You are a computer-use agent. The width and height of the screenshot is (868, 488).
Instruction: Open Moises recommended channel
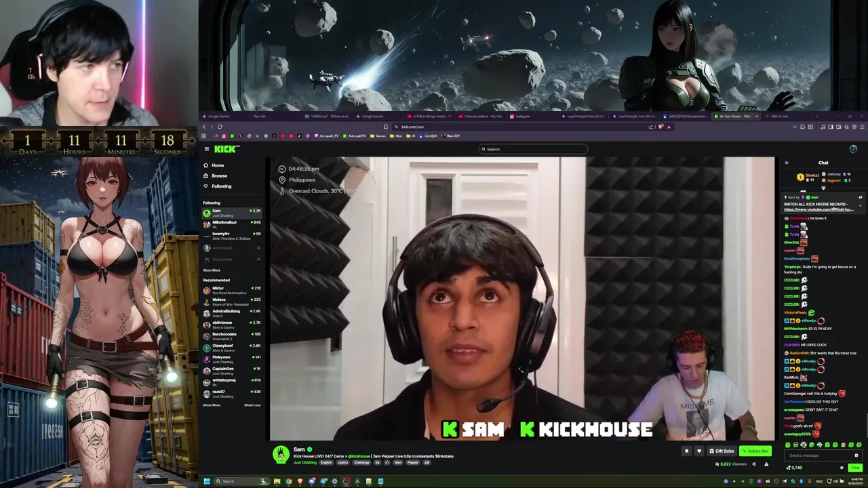point(232,302)
